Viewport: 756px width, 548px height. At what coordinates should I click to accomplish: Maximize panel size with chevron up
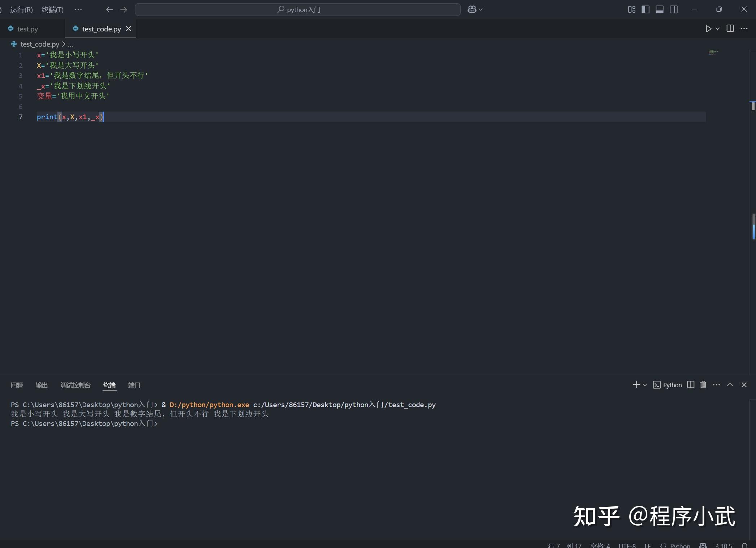(x=730, y=385)
